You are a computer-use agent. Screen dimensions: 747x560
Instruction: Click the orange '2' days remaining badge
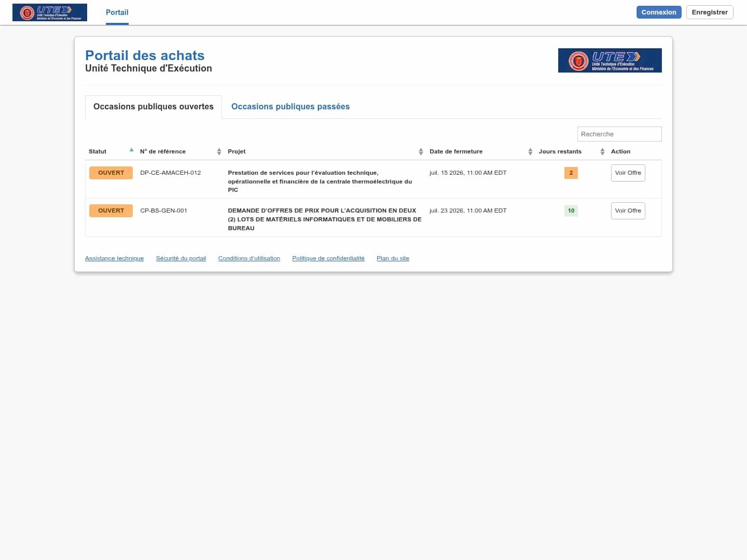click(x=571, y=173)
